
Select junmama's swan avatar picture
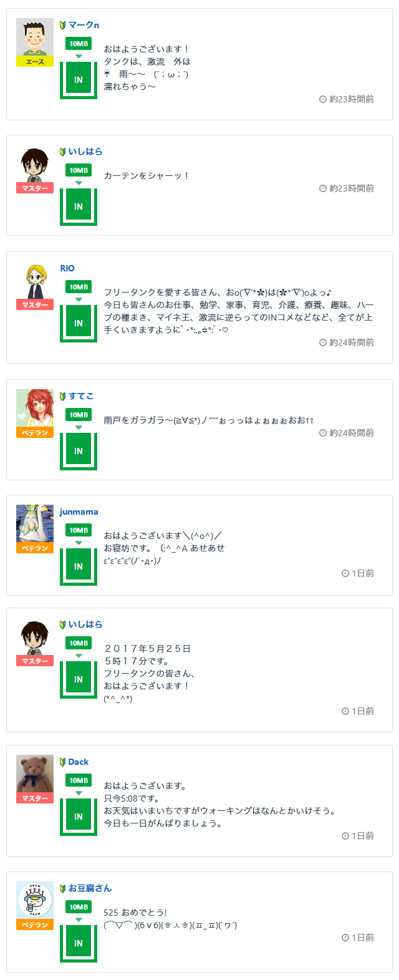pos(35,524)
